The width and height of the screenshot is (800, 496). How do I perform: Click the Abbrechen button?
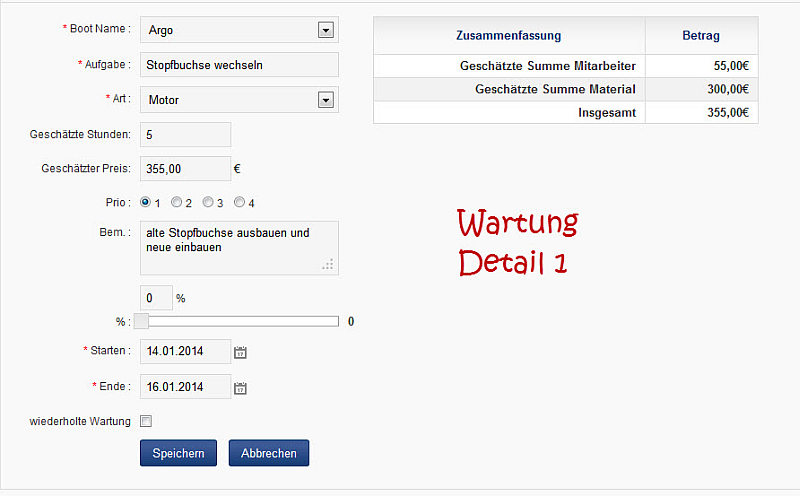tap(269, 453)
